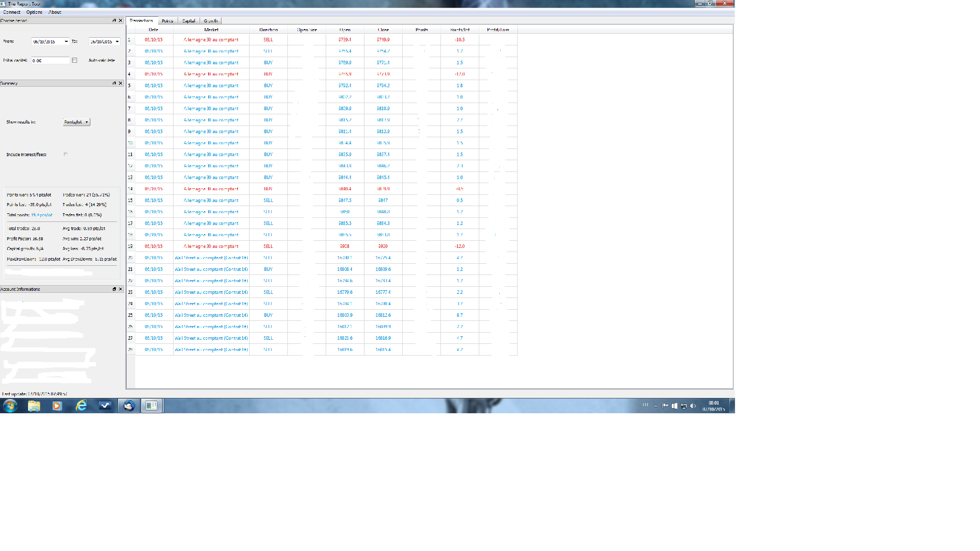The height and width of the screenshot is (551, 980).
Task: Undock the Account Informations panel
Action: point(114,289)
